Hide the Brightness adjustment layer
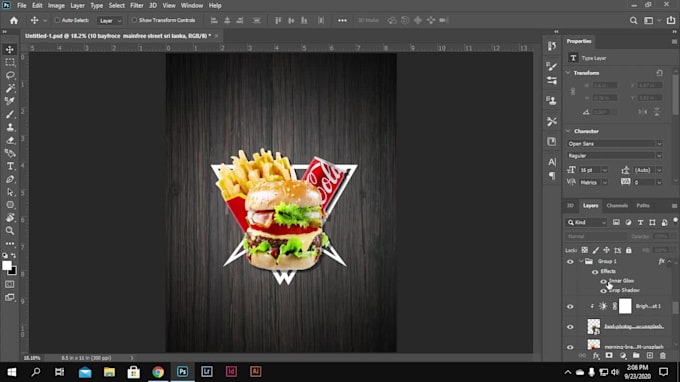The image size is (680, 382). tap(570, 307)
